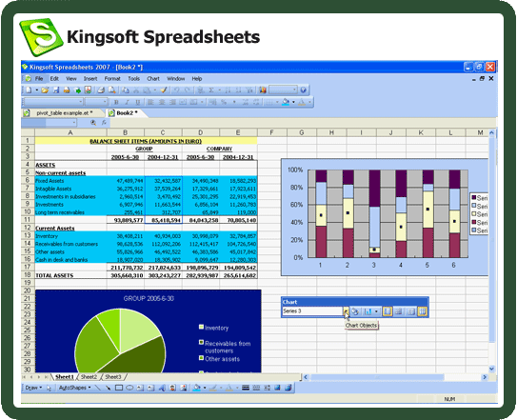Save the workbook with the floppy icon
The width and height of the screenshot is (517, 420).
(56, 90)
